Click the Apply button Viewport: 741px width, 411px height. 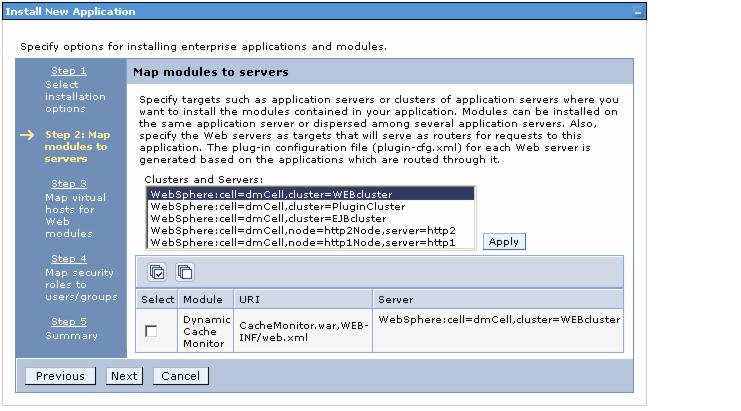pos(504,242)
